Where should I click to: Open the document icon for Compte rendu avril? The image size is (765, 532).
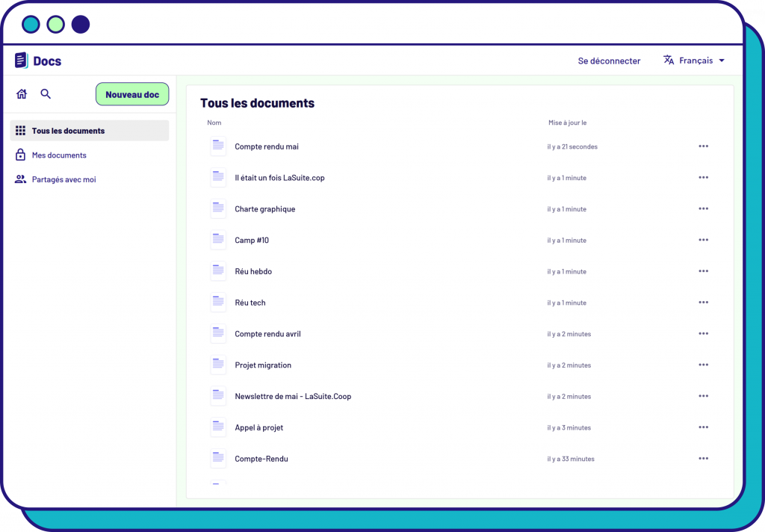pos(218,333)
